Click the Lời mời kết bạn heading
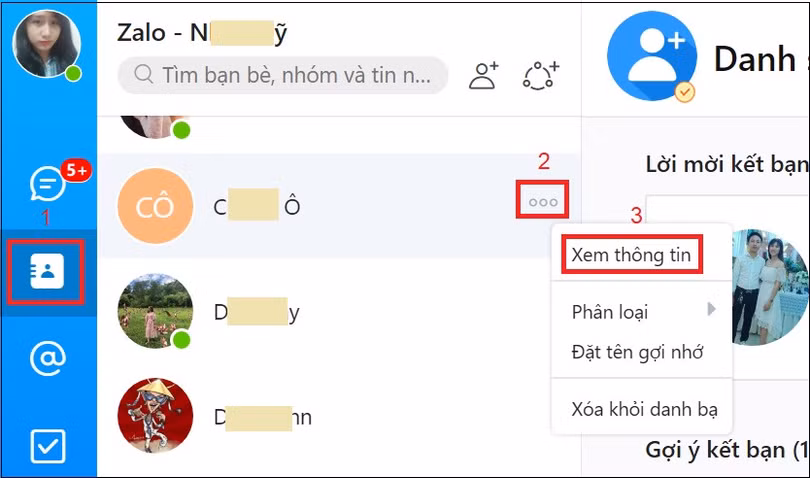 pos(726,164)
